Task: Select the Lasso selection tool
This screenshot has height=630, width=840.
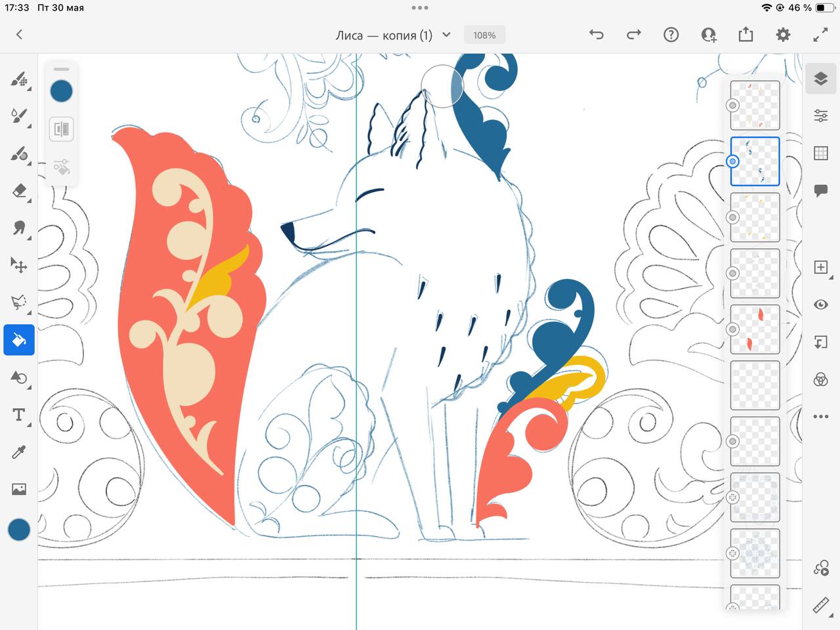Action: pos(19,302)
